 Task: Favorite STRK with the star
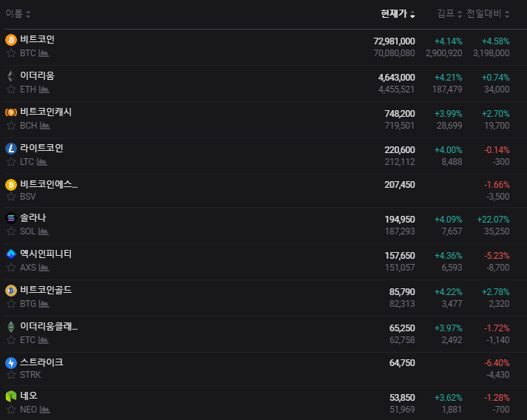[11, 375]
